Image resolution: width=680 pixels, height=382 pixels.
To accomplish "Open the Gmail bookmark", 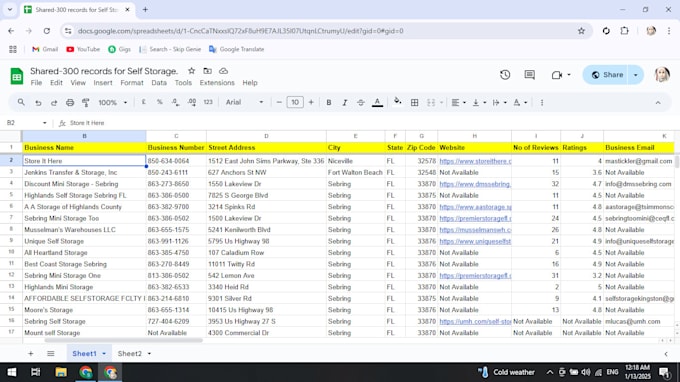I will 45,49.
